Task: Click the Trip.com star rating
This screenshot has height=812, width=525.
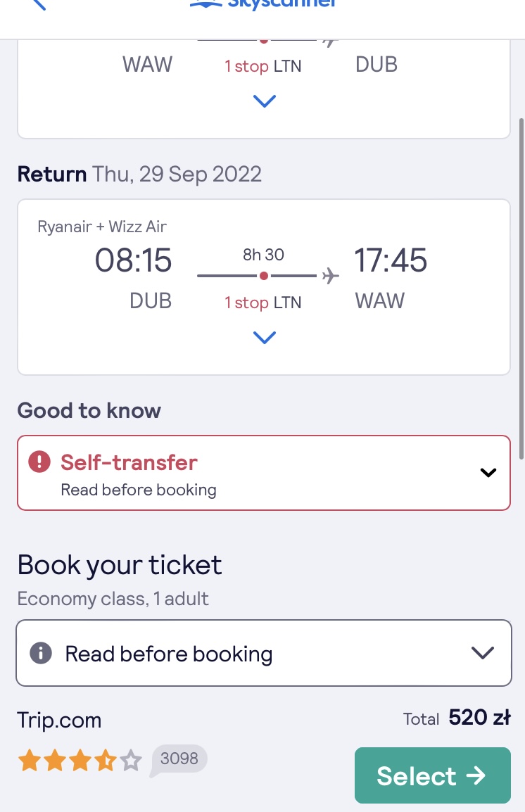Action: click(x=80, y=760)
